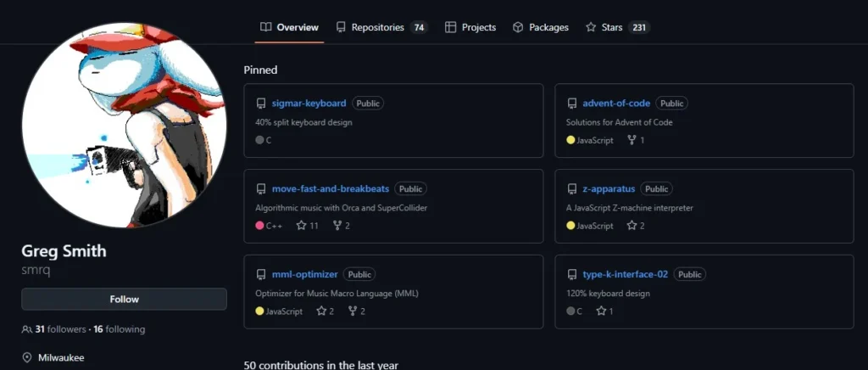Click the repository icon next to sigmar-keyboard
Screen dimensions: 868x370
pyautogui.click(x=260, y=104)
